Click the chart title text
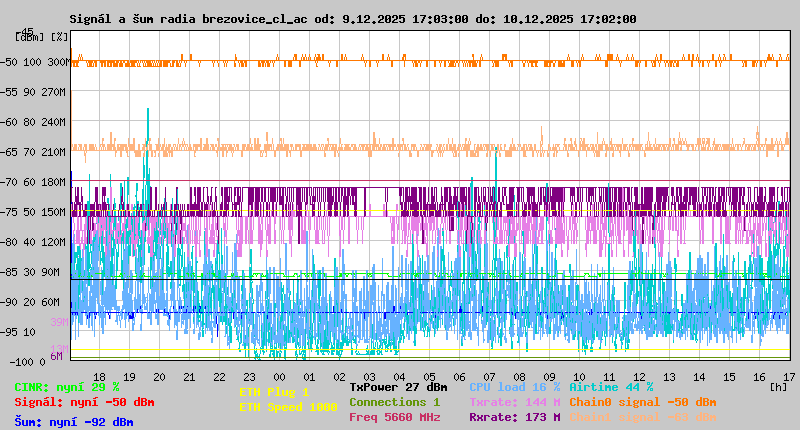Image resolution: width=800 pixels, height=430 pixels. coord(352,19)
